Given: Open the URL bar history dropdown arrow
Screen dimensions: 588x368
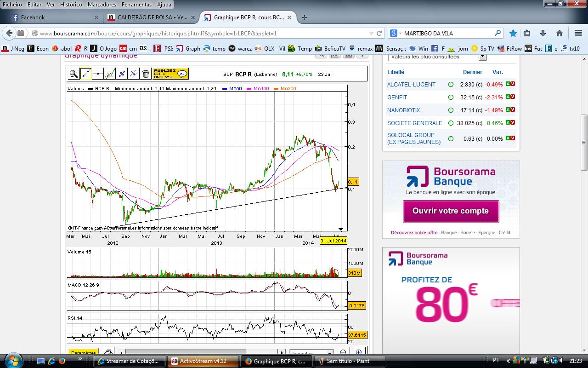Looking at the screenshot, I should tap(371, 33).
